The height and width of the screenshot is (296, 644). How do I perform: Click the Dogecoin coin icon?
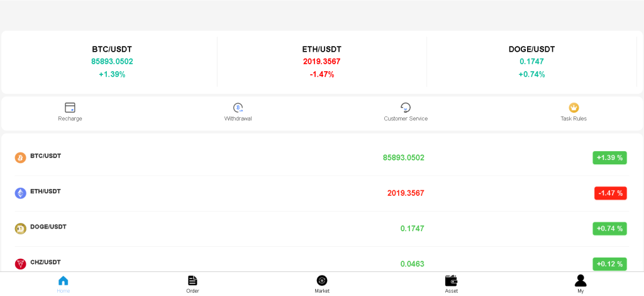coord(21,229)
